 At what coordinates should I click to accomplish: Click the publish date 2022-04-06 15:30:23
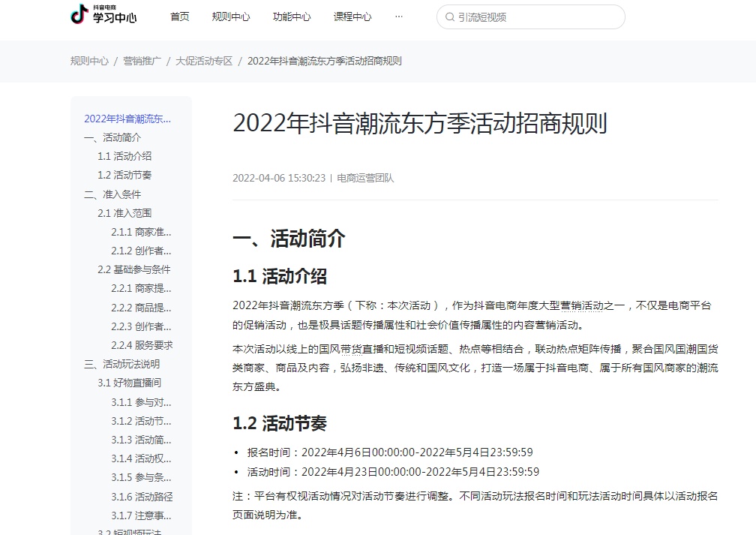coord(279,178)
